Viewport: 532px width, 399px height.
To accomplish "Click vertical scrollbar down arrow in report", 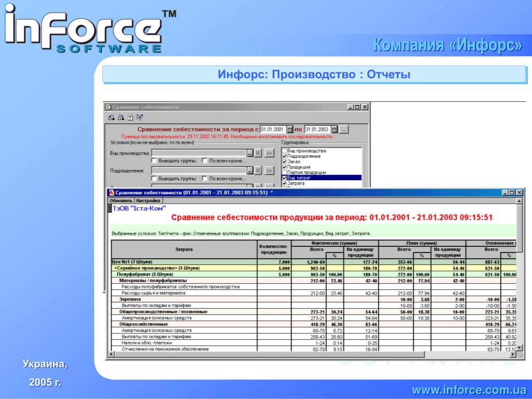I will (x=519, y=348).
